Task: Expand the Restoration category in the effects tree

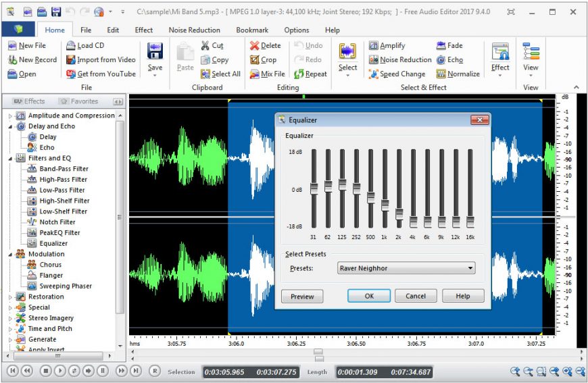Action: [10, 297]
